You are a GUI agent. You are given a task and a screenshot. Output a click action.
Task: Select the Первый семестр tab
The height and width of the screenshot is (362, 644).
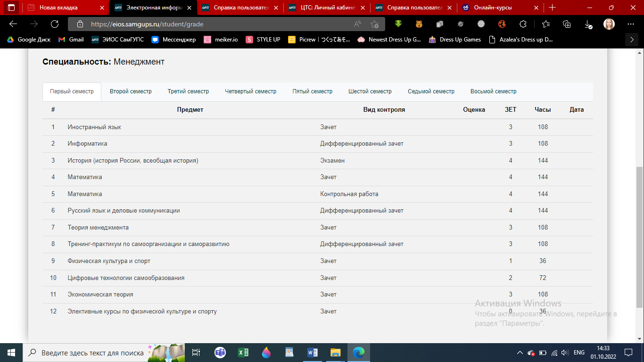(72, 91)
